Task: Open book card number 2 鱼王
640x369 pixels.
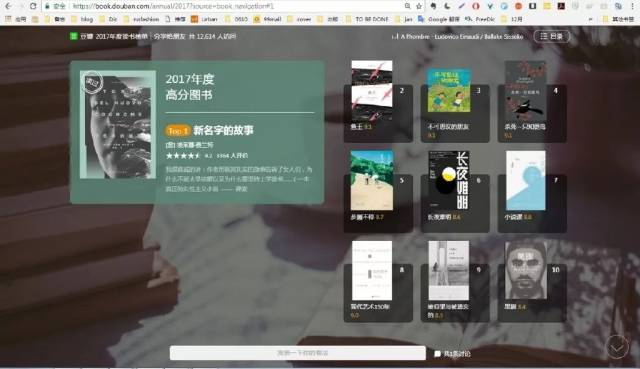Action: [x=378, y=101]
